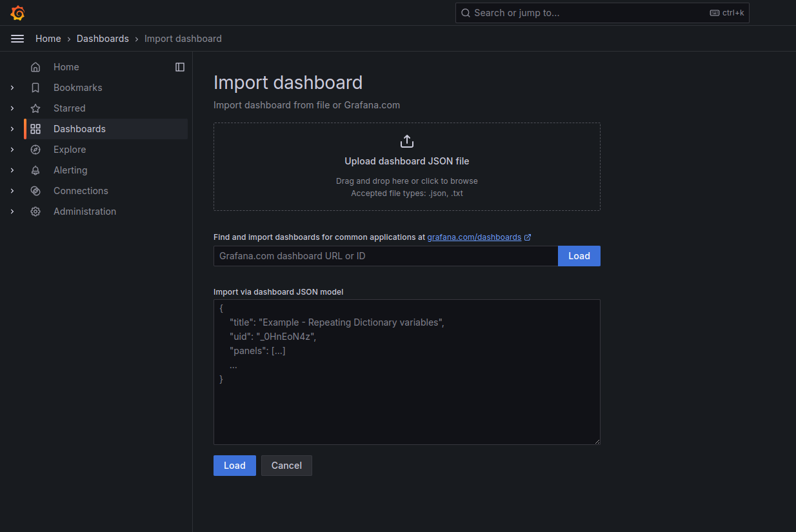Click the ctrl+k keyboard shortcut hint
This screenshot has width=796, height=532.
727,13
